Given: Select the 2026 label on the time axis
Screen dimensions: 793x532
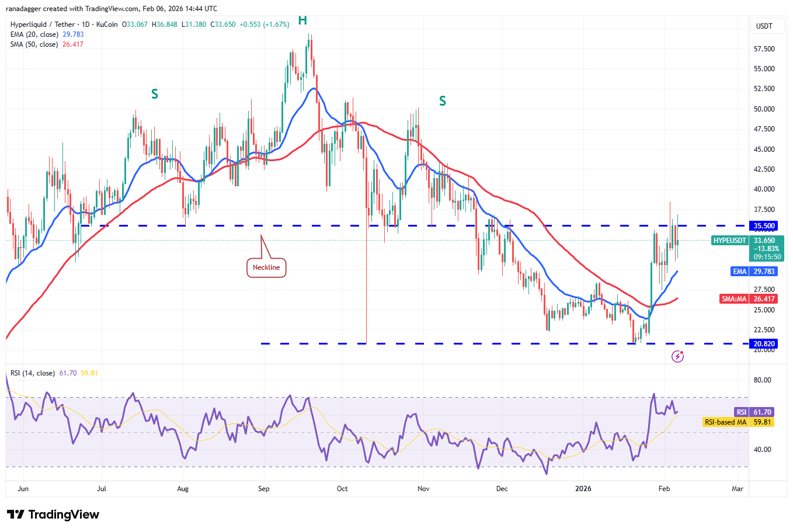Looking at the screenshot, I should (583, 489).
